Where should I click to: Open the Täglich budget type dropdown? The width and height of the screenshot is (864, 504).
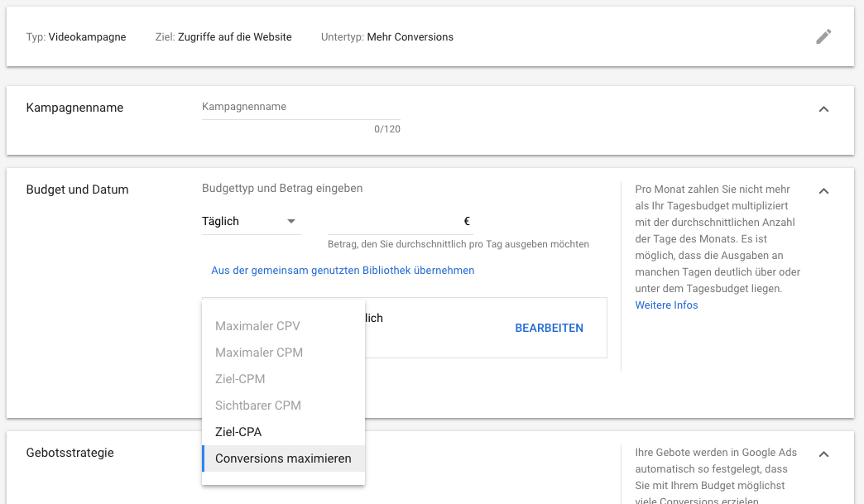coord(251,222)
